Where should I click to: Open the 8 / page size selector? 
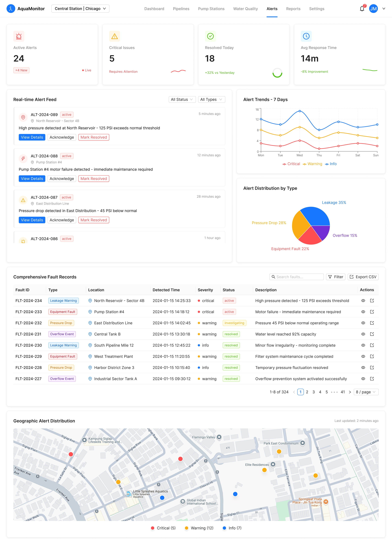point(366,392)
